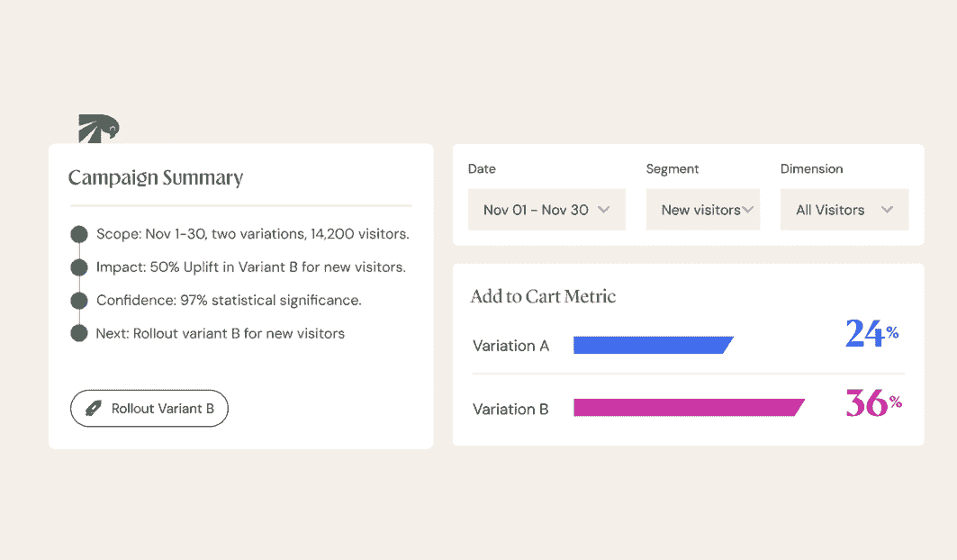Viewport: 957px width, 560px height.
Task: Click the 36% value
Action: click(874, 403)
